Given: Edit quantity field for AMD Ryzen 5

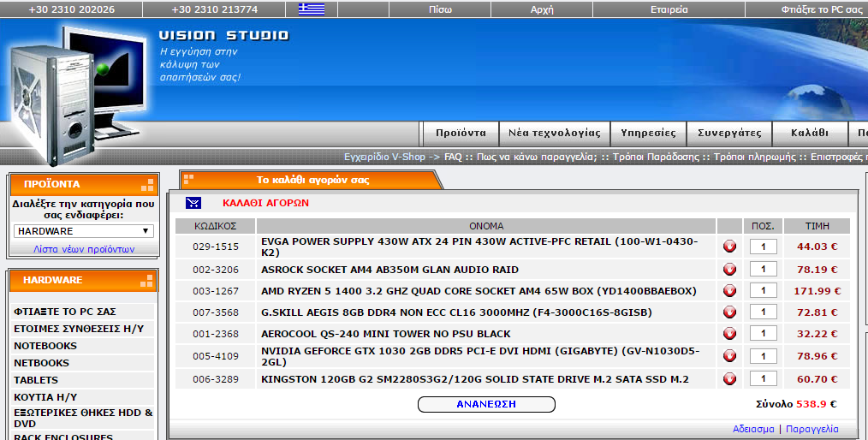Looking at the screenshot, I should coord(763,290).
